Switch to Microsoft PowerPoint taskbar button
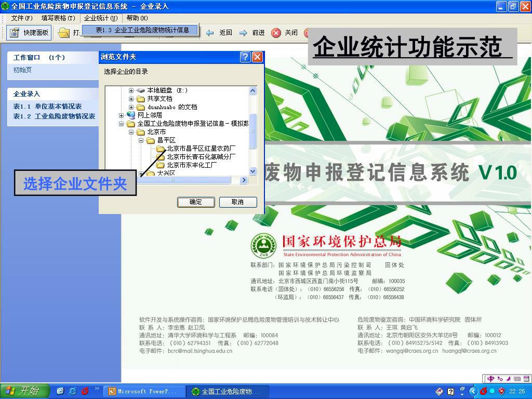The width and height of the screenshot is (532, 399). (x=144, y=392)
